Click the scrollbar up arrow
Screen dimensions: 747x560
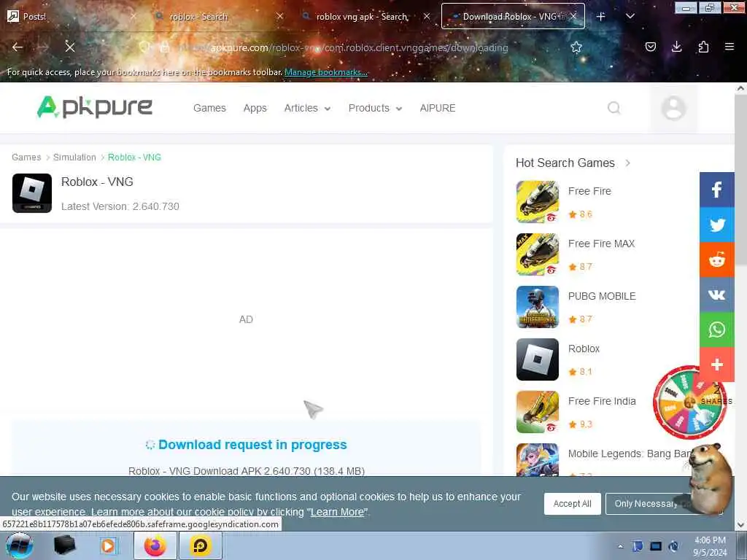tap(740, 88)
